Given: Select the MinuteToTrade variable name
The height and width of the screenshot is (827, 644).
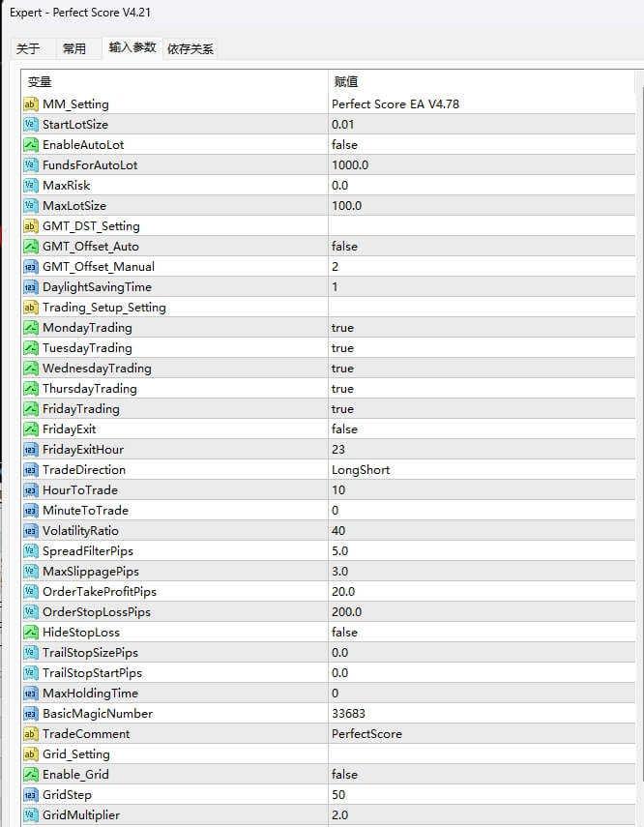Looking at the screenshot, I should [x=85, y=510].
